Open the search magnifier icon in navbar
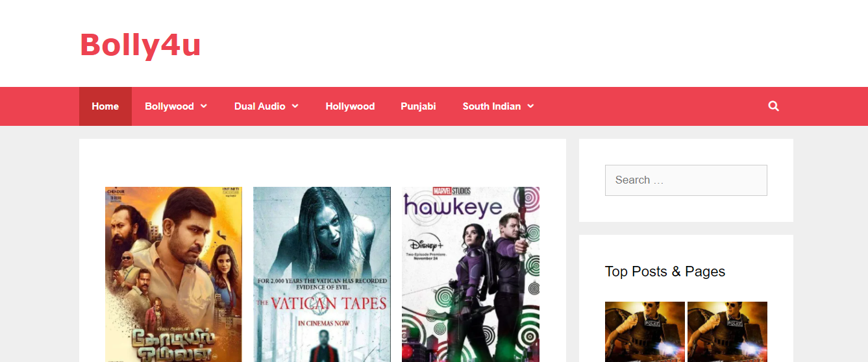The height and width of the screenshot is (362, 868). pos(773,106)
